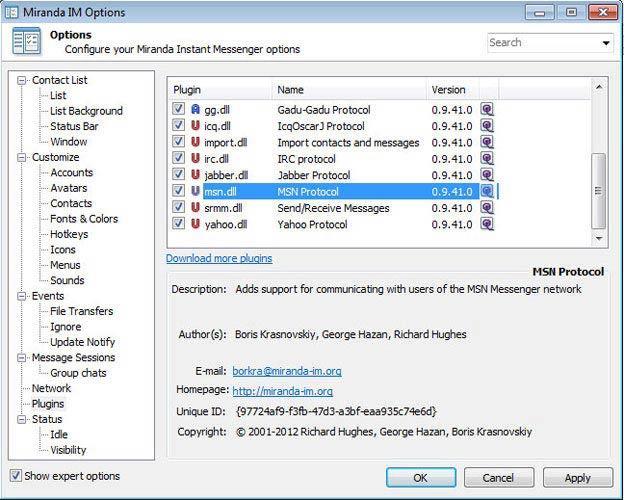Open the Network options page
The width and height of the screenshot is (624, 500).
51,388
